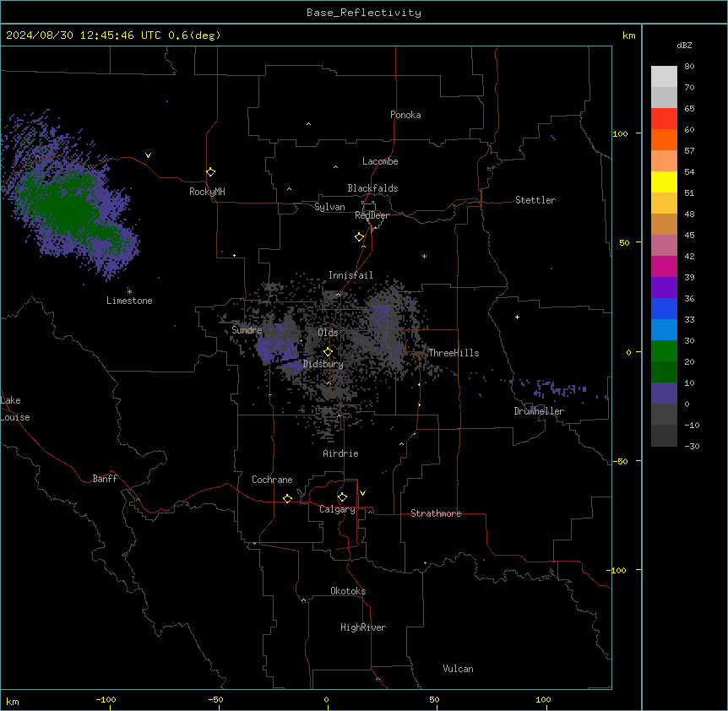Select the magenta 42-39 dBZ legend color
This screenshot has height=711, width=728.
pos(664,266)
